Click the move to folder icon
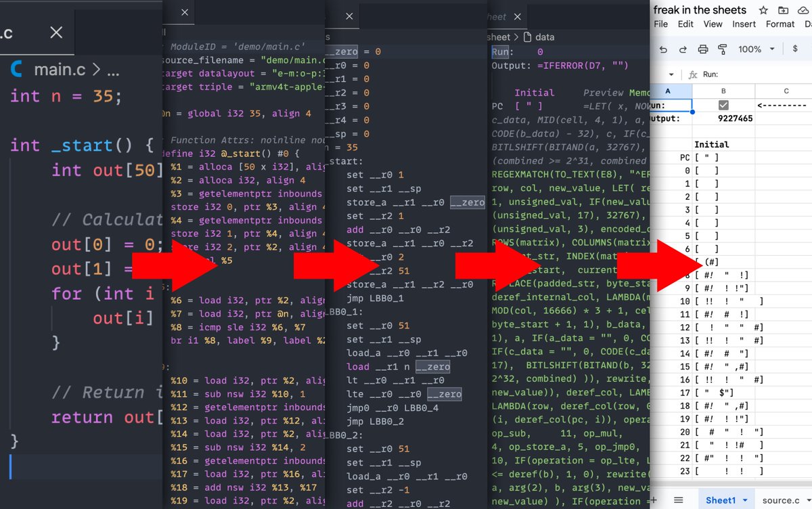This screenshot has width=812, height=509. click(783, 10)
